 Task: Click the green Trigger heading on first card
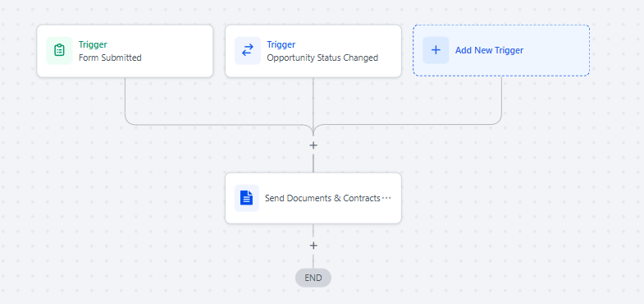click(x=93, y=44)
